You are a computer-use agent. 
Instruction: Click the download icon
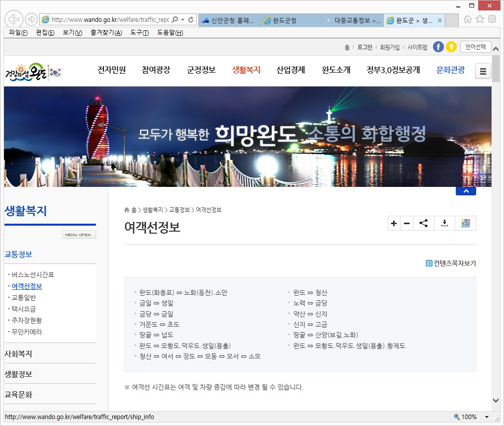444,224
